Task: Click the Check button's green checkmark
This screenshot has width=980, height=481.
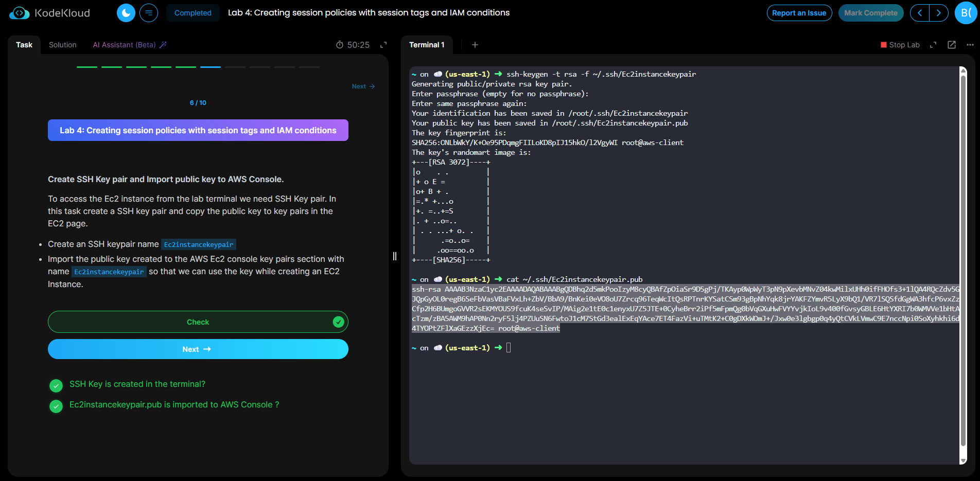Action: tap(338, 322)
